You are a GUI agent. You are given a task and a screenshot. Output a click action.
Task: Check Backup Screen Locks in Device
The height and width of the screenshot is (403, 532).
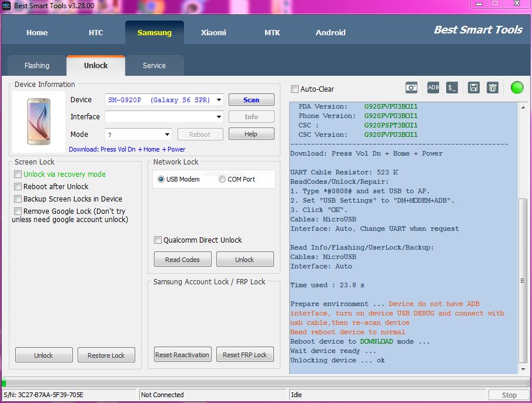[18, 199]
